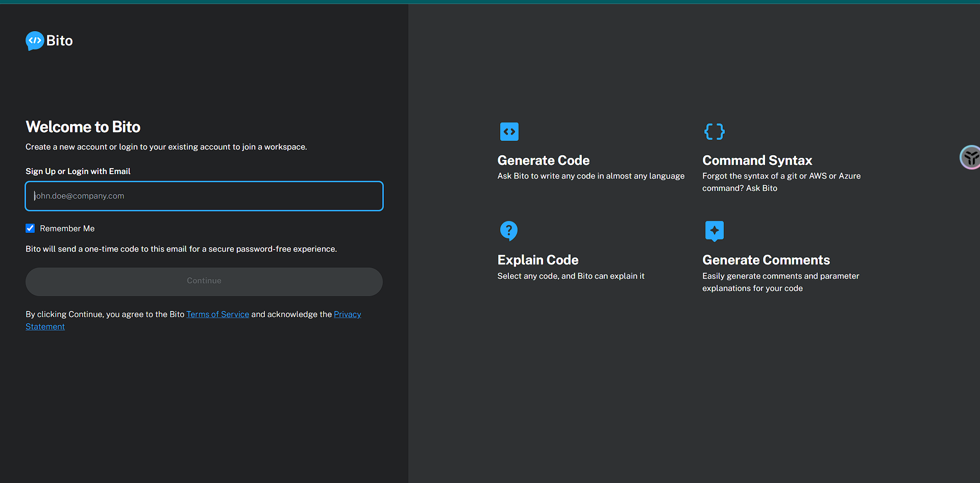Click 'Select any code, and Bito can explain it'

coord(571,276)
